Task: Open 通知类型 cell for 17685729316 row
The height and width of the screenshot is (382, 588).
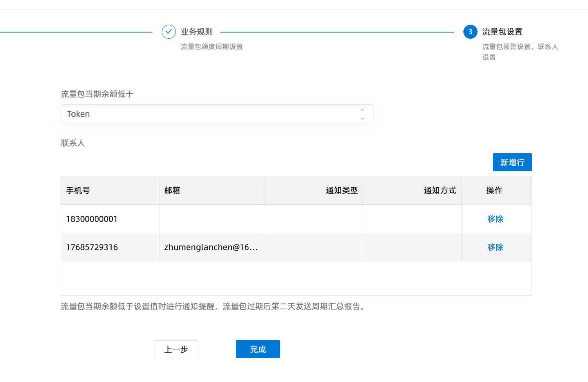Action: click(x=314, y=247)
